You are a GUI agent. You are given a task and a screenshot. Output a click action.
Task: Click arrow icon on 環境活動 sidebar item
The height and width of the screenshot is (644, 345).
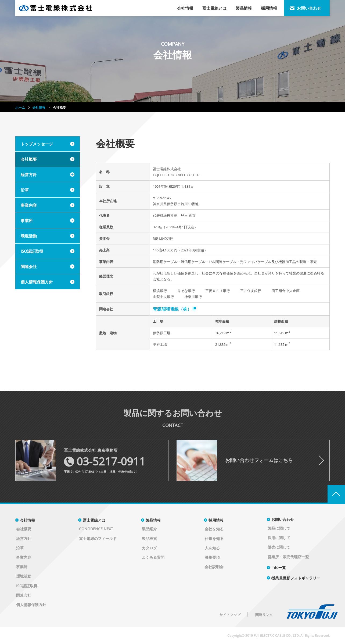point(72,236)
